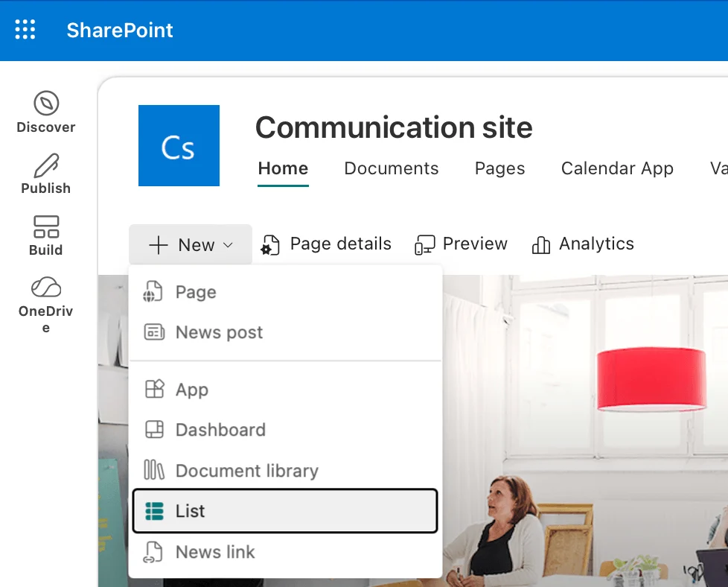728x587 pixels.
Task: Choose News link from the New menu
Action: coord(285,552)
